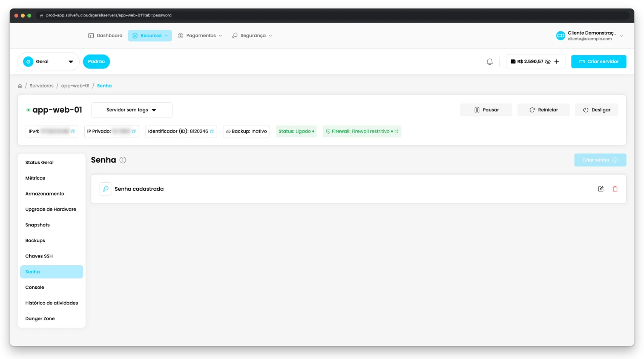Open the Armazenamento section
Viewport: 644px width, 359px height.
(x=52, y=194)
